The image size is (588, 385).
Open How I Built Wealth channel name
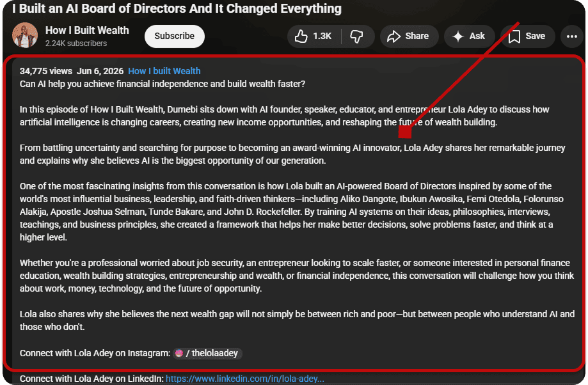[x=87, y=30]
